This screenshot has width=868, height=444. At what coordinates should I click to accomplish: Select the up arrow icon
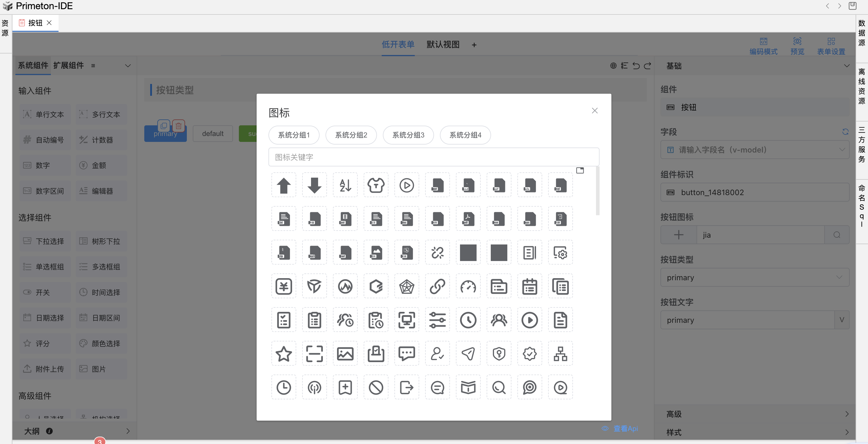tap(284, 185)
